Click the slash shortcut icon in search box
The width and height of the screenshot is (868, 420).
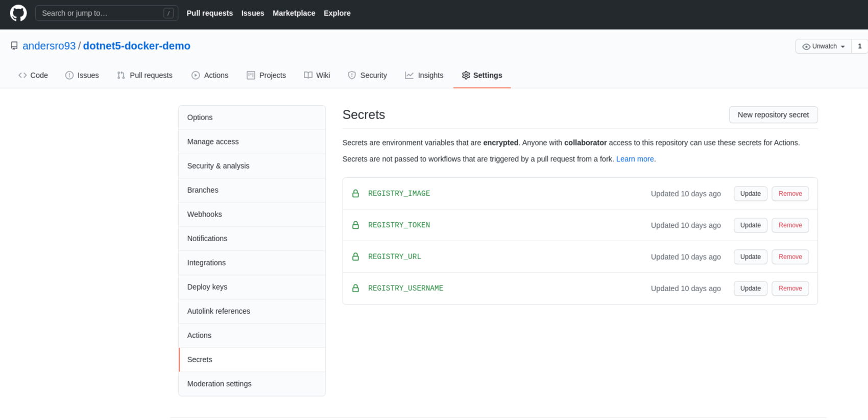[168, 13]
